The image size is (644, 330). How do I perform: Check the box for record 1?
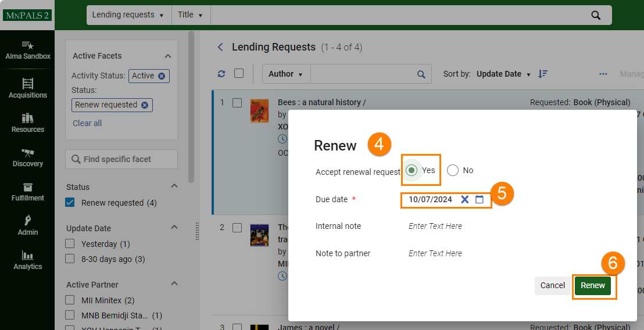(x=237, y=103)
